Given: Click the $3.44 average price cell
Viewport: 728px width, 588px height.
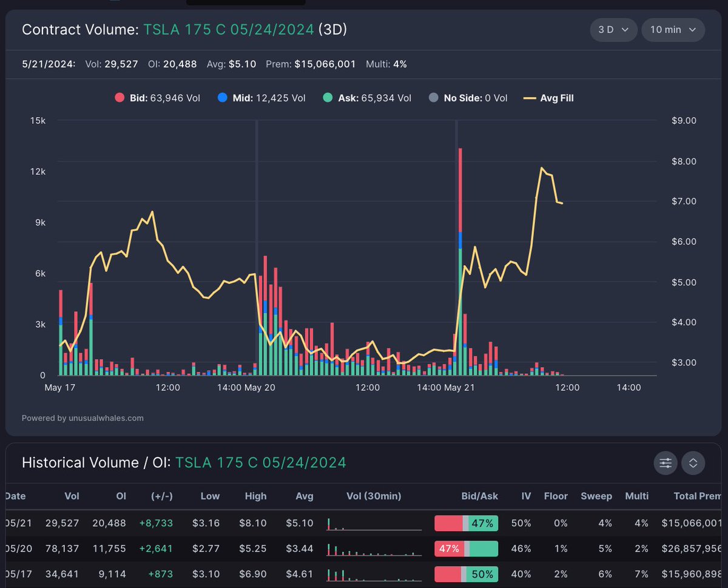Looking at the screenshot, I should (x=300, y=549).
